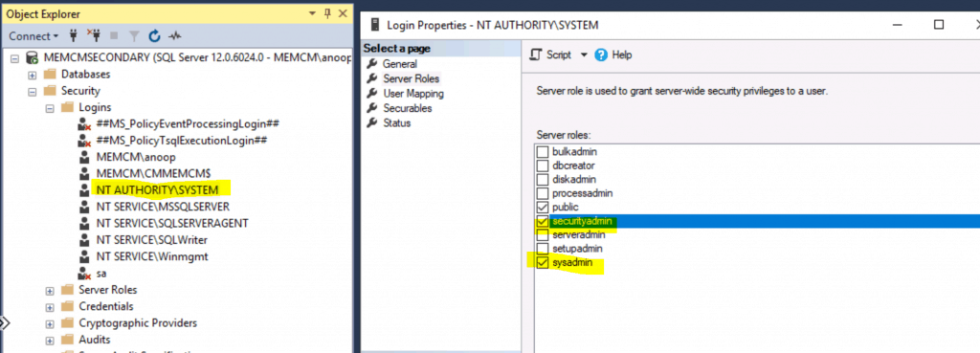Click the Refresh icon in Object Explorer
The height and width of the screenshot is (353, 980).
[x=154, y=36]
